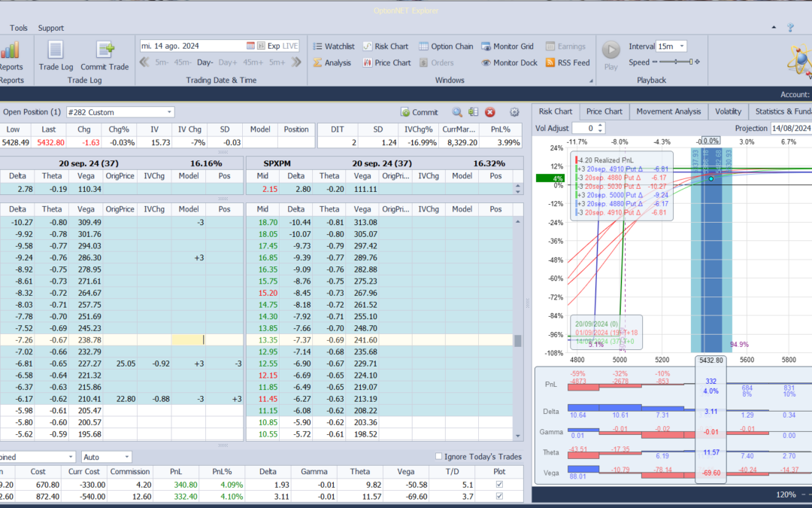Open position settings gear icon

point(514,112)
